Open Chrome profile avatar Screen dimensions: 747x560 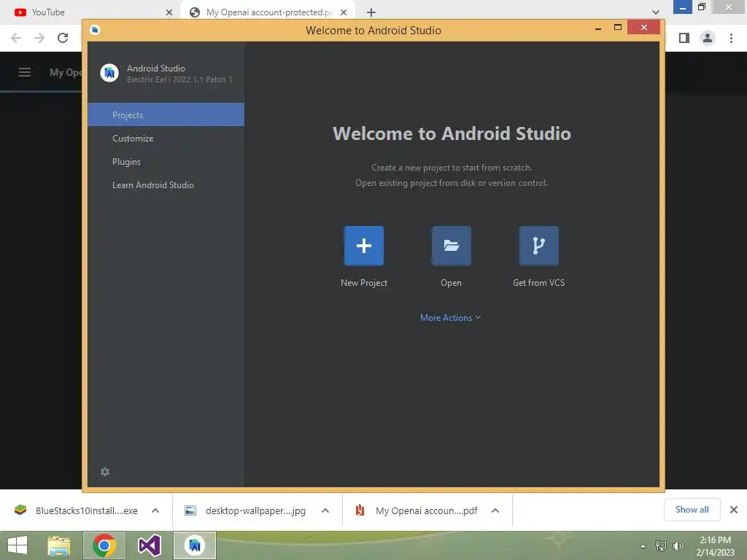pyautogui.click(x=708, y=38)
